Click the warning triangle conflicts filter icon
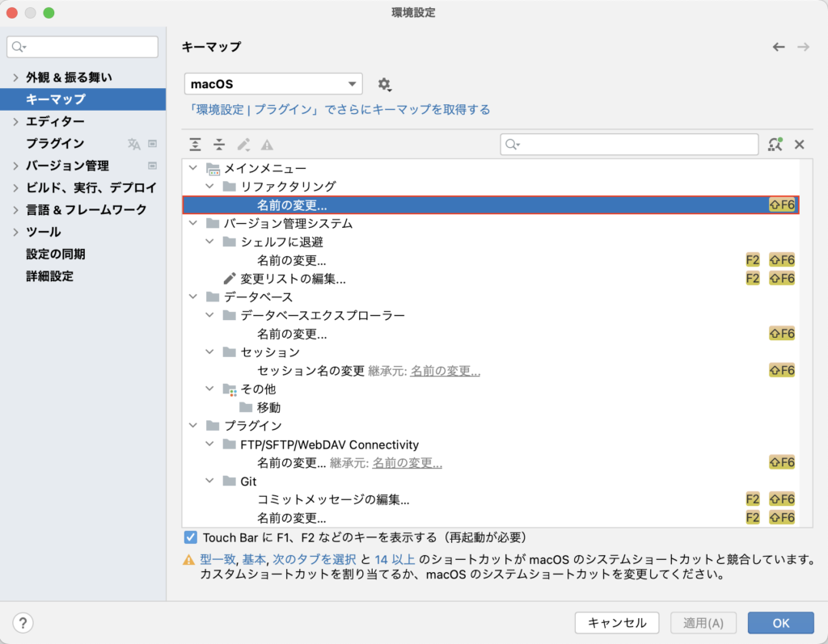This screenshot has height=644, width=828. [267, 145]
